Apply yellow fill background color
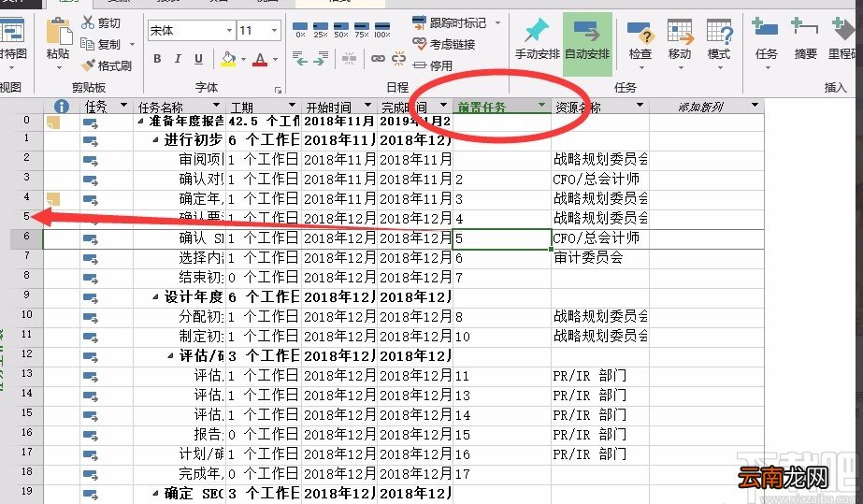Viewport: 863px width, 504px height. pyautogui.click(x=228, y=59)
